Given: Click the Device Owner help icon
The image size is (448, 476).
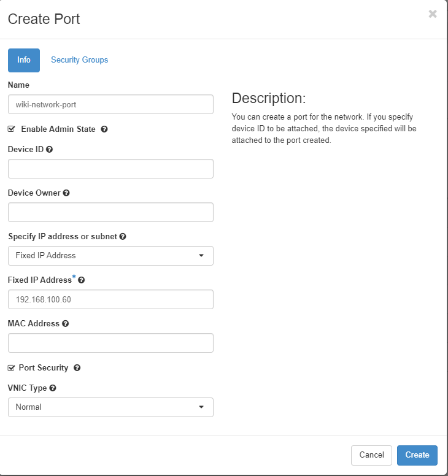Looking at the screenshot, I should click(66, 193).
